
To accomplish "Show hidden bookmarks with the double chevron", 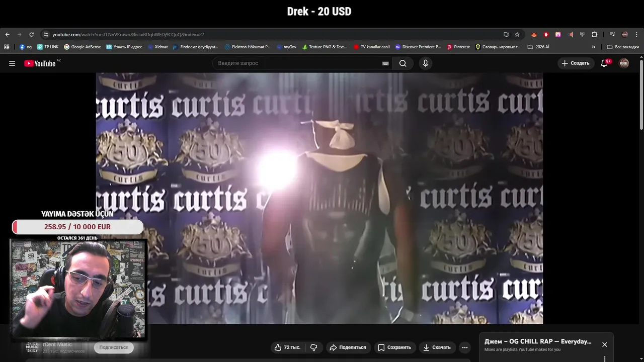I will [x=593, y=47].
